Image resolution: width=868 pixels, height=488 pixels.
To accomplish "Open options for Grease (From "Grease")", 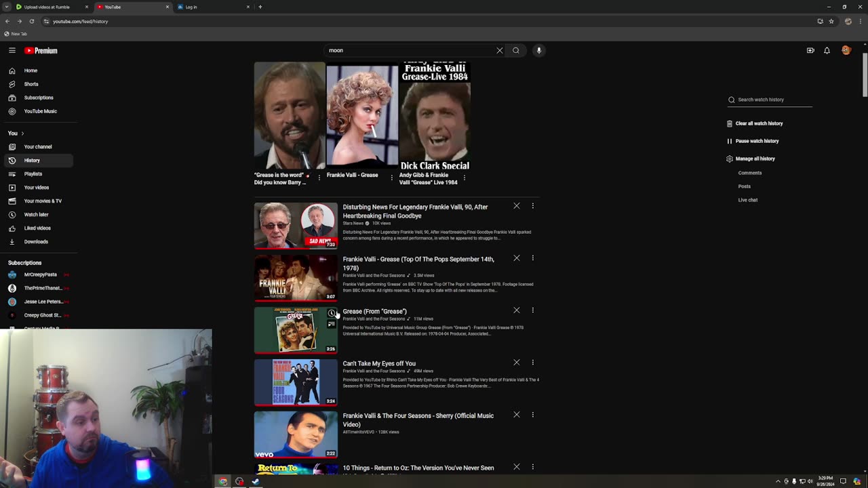I will click(533, 310).
